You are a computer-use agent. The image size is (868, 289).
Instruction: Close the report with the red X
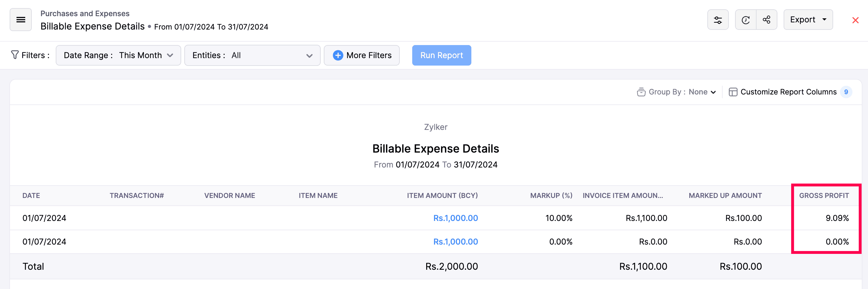856,20
